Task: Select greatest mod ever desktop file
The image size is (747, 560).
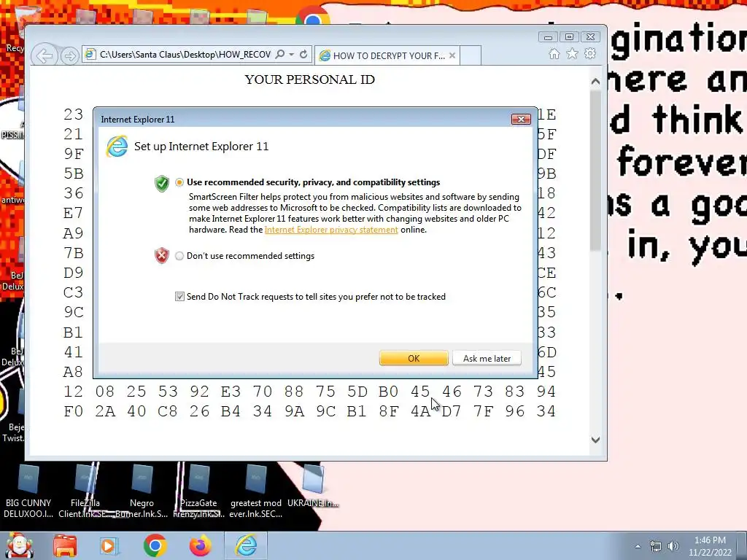Action: 256,492
